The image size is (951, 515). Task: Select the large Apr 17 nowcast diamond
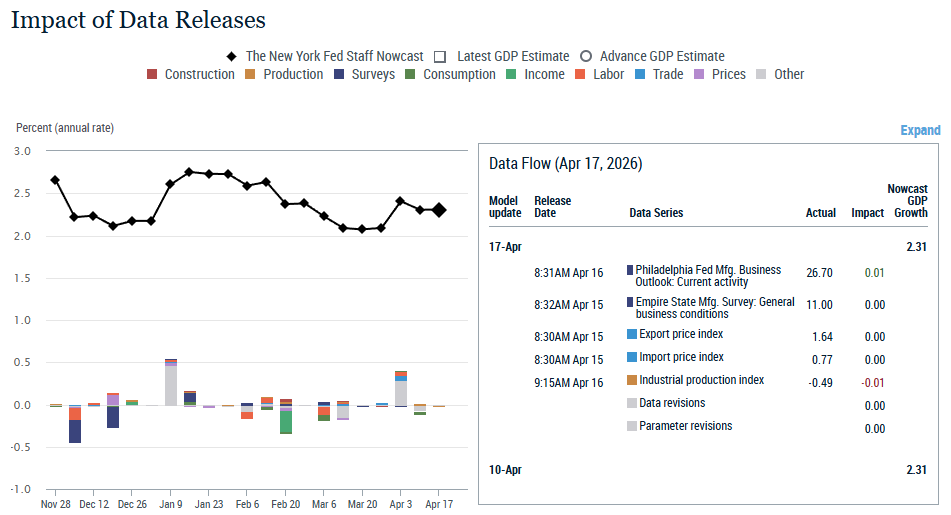(x=439, y=210)
